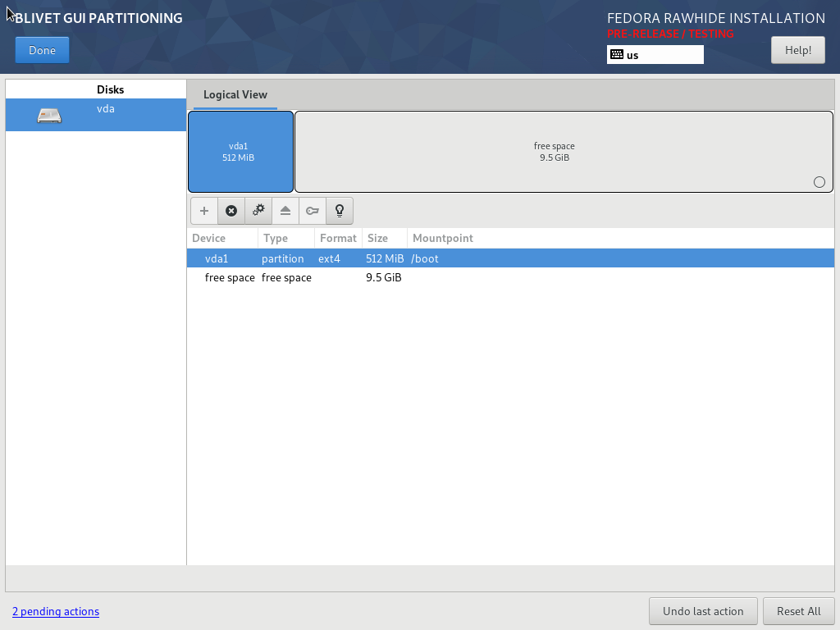Select the vda disk icon in Disks list
This screenshot has height=630, width=840.
(x=49, y=115)
